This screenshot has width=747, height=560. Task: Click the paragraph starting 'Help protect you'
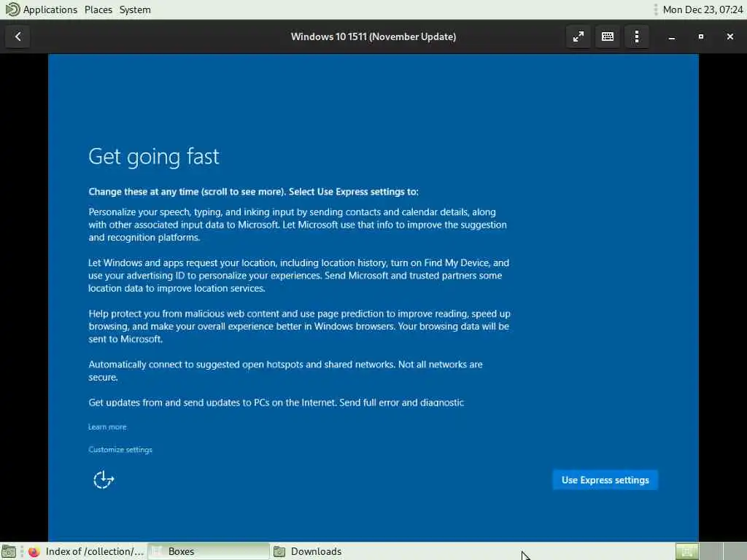click(x=299, y=326)
